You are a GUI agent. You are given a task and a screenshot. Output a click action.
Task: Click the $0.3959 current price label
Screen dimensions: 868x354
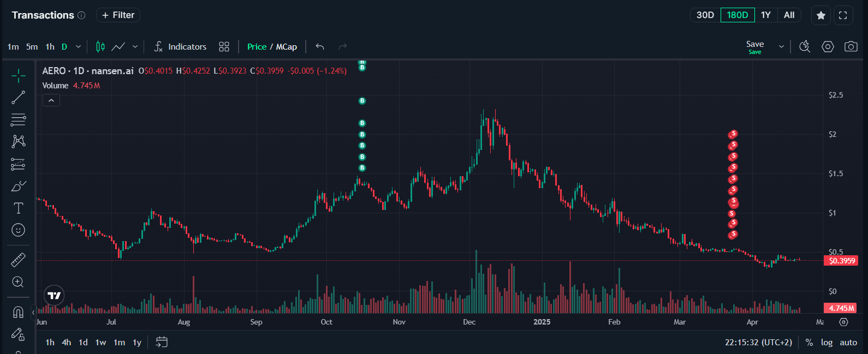[841, 261]
